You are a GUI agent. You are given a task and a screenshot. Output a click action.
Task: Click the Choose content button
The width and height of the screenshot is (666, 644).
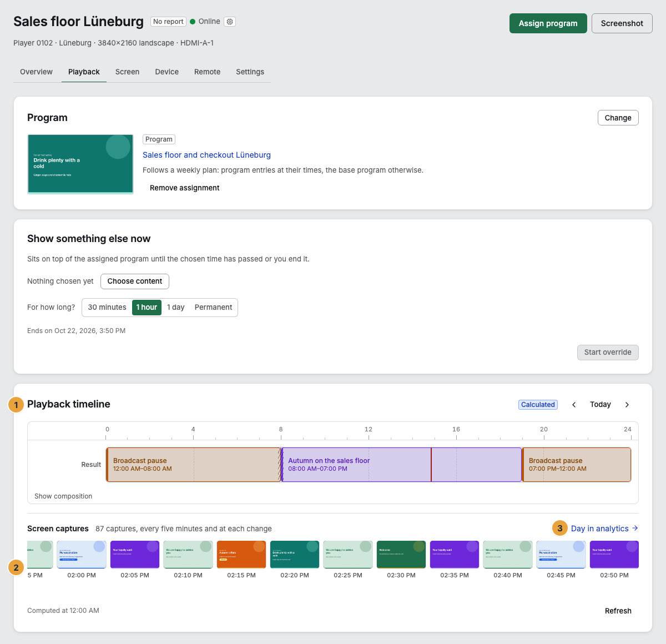tap(135, 281)
